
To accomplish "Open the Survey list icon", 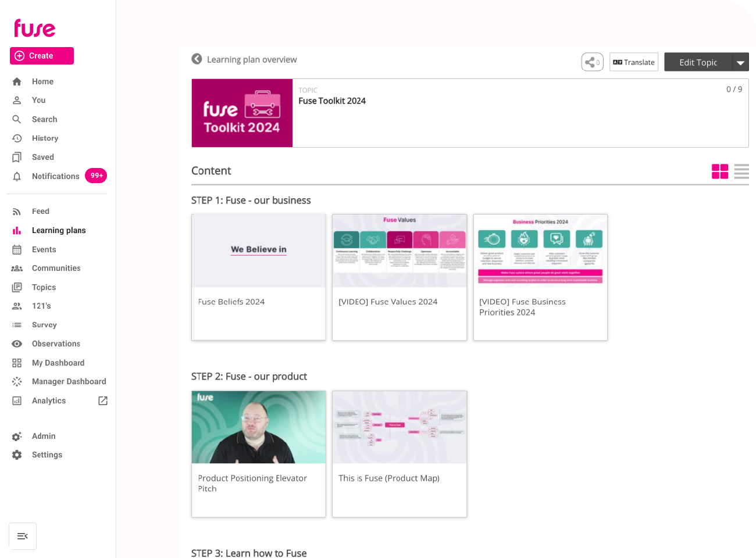I will (17, 325).
